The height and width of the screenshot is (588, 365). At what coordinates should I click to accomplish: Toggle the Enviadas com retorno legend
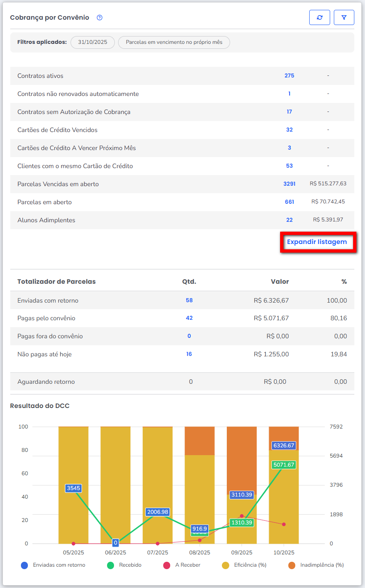[25, 565]
